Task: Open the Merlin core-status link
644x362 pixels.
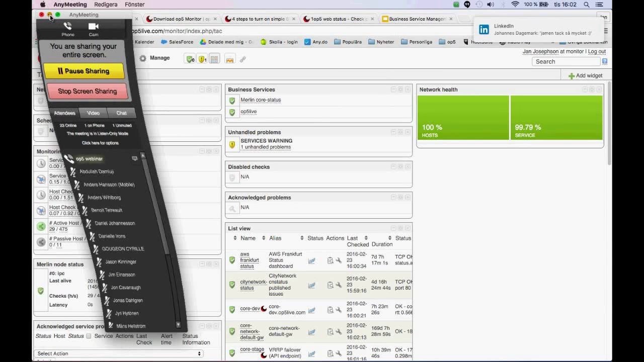Action: [x=261, y=100]
